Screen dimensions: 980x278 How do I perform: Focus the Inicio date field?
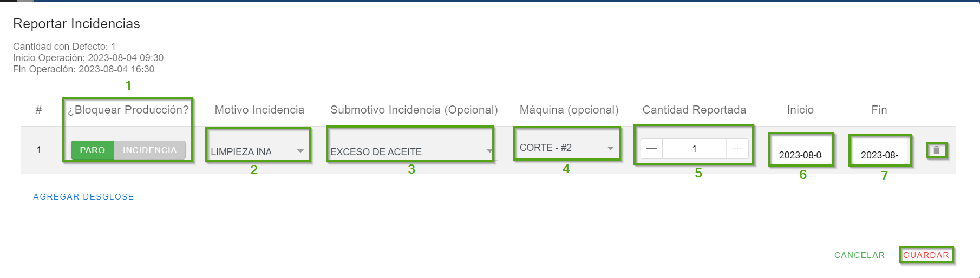tap(800, 155)
